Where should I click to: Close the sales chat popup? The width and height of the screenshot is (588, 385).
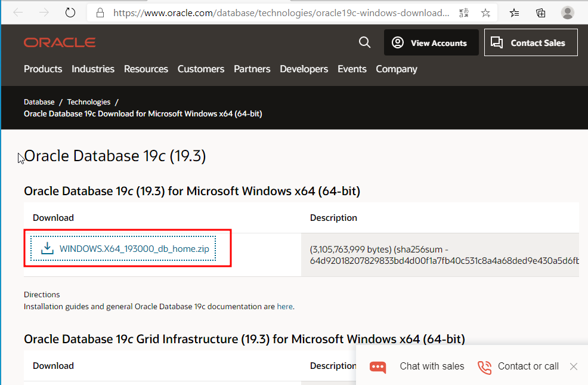573,366
